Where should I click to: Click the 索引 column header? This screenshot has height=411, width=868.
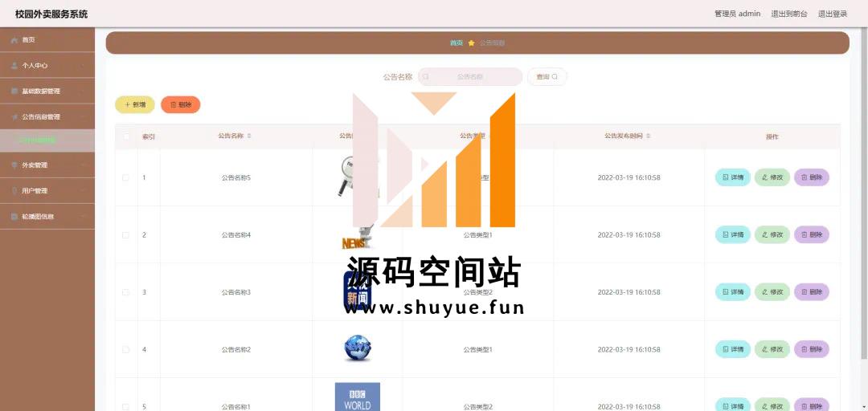point(149,136)
